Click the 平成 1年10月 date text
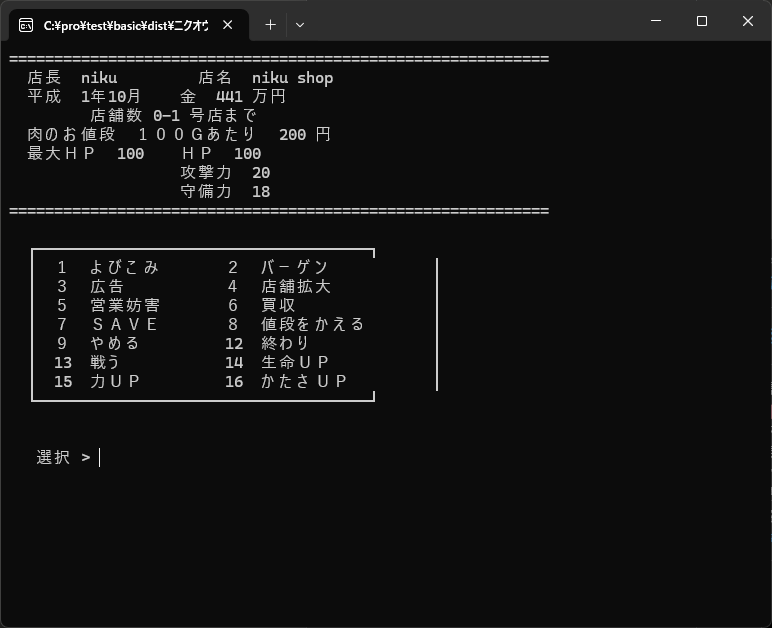 84,96
